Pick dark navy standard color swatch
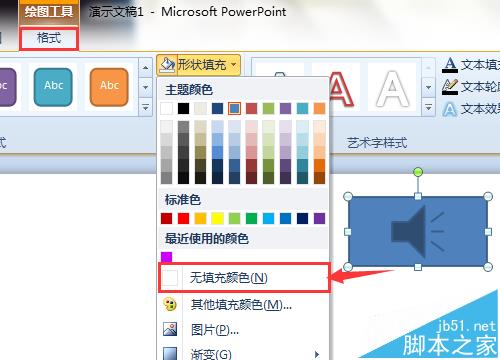This screenshot has height=360, width=500. (x=303, y=219)
